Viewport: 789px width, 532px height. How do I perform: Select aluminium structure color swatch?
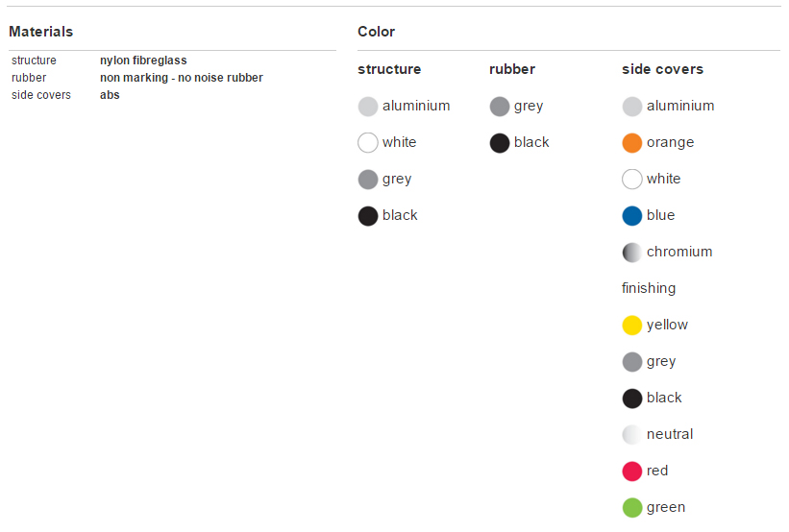click(368, 107)
